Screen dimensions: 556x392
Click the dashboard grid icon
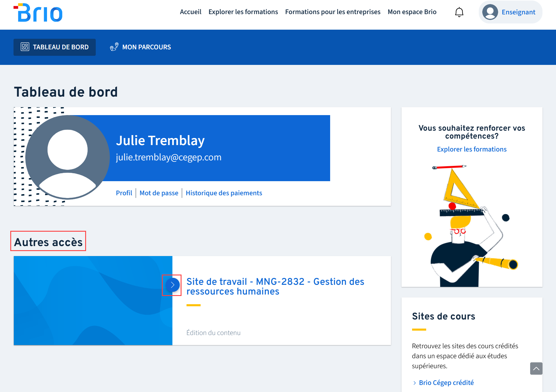click(25, 47)
